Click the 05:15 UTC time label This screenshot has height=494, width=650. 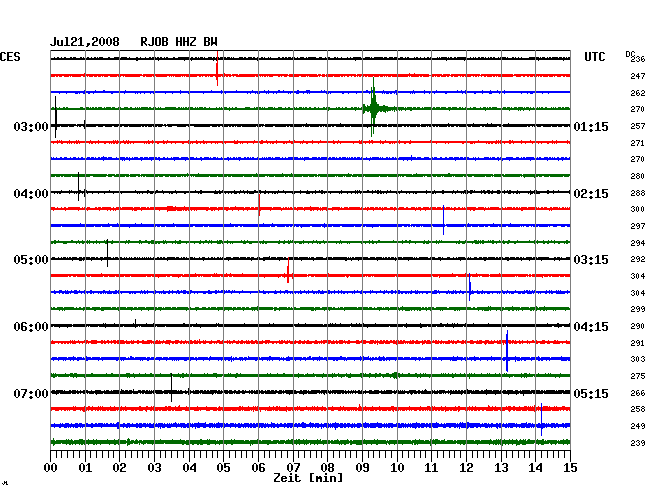(x=591, y=393)
